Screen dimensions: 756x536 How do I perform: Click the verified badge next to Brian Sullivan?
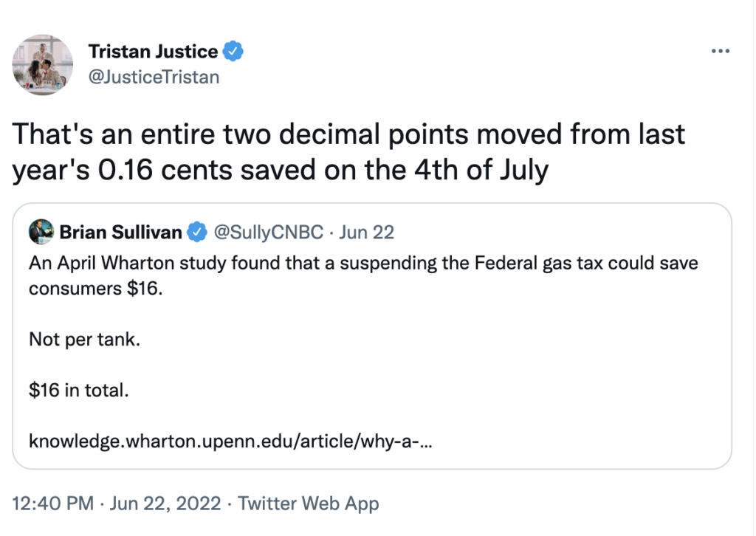[196, 233]
